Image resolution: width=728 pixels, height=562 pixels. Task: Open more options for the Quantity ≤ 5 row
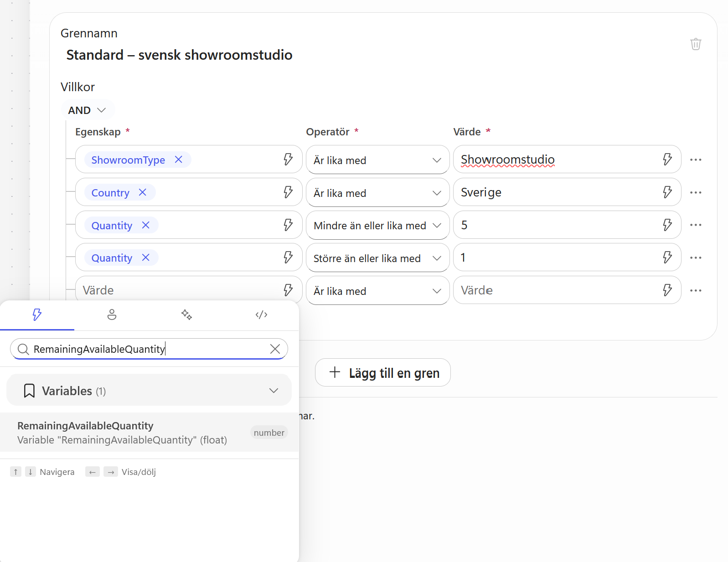pos(696,225)
